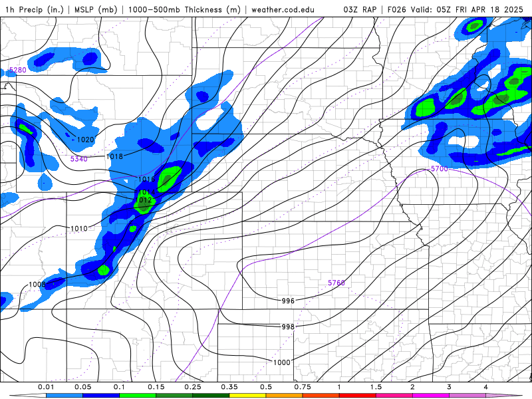This screenshot has width=532, height=399.
Task: Click the 'MSLP (mb)' header label
Action: [96, 9]
